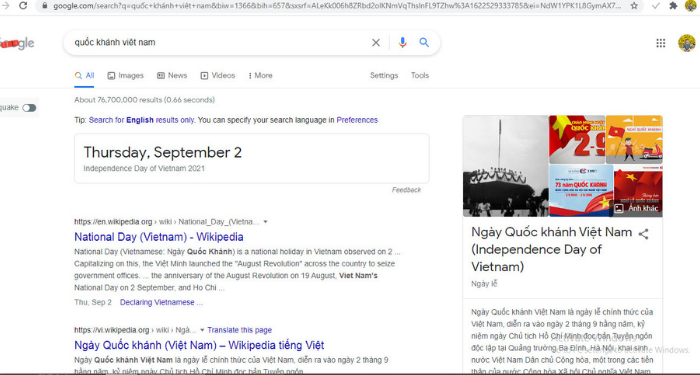Open search Settings
Viewport: 700px width, 375px height.
(384, 75)
